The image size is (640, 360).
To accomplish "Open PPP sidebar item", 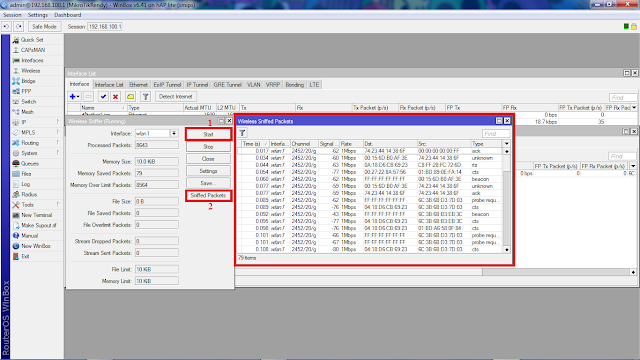I will (x=26, y=91).
